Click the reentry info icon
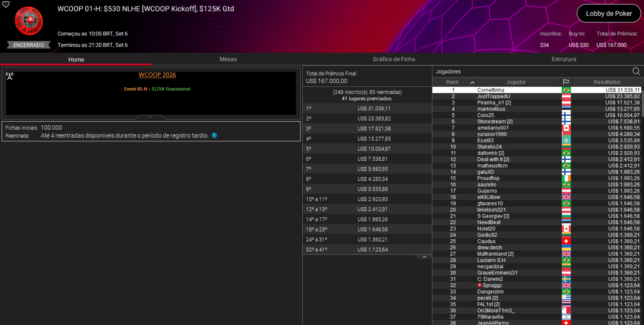 pyautogui.click(x=214, y=135)
